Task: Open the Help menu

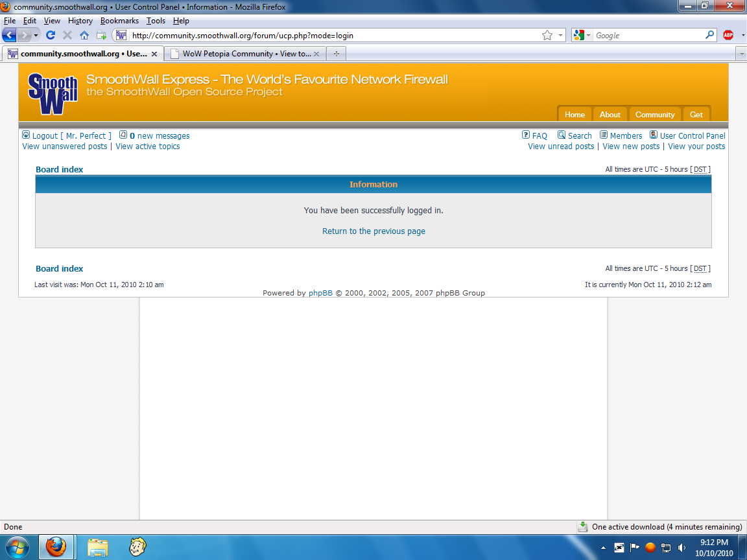Action: click(181, 21)
